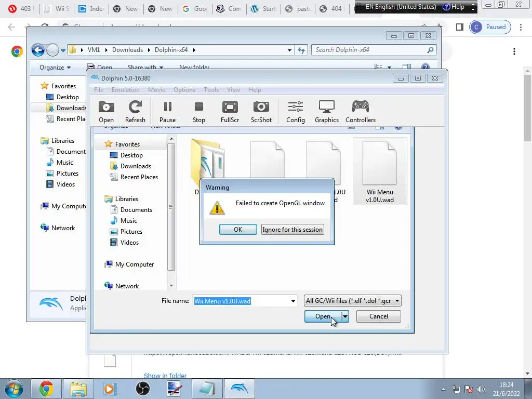Select Pictures under file dialog Libraries
Image resolution: width=532 pixels, height=399 pixels.
pyautogui.click(x=131, y=231)
